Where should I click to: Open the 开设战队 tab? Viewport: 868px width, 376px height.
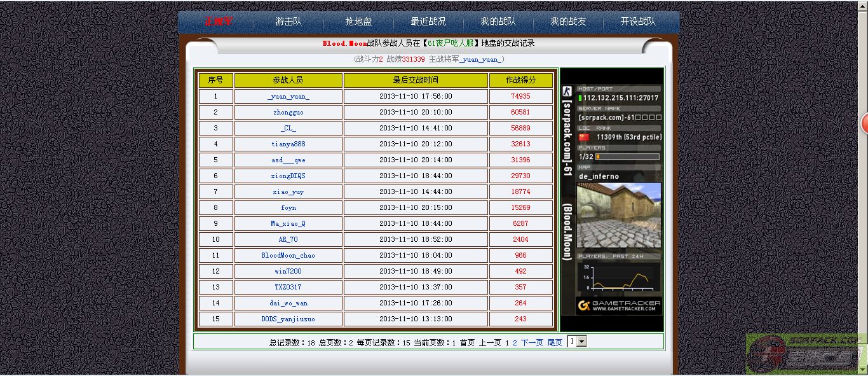click(638, 22)
